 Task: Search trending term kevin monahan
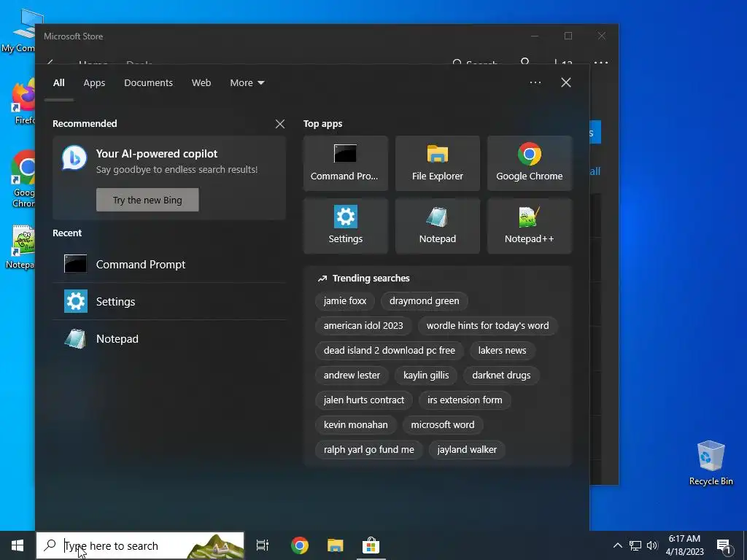pyautogui.click(x=355, y=425)
